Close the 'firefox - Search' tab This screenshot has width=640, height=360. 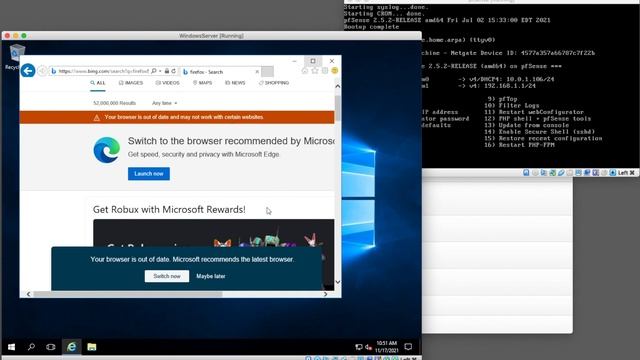click(x=257, y=72)
